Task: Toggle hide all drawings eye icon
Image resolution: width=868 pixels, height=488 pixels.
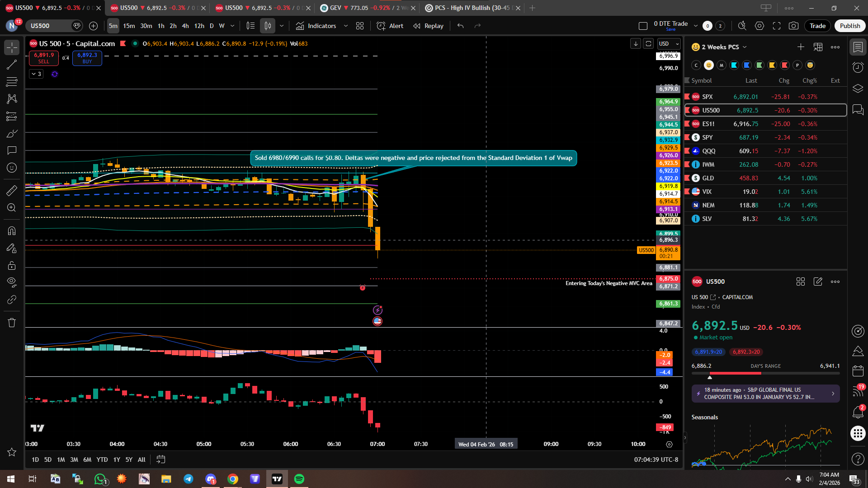Action: point(12,282)
